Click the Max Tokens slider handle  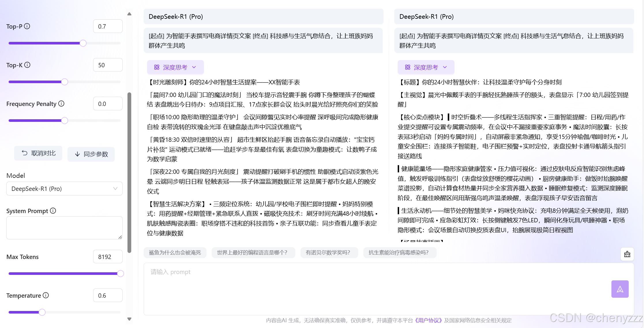click(x=121, y=273)
